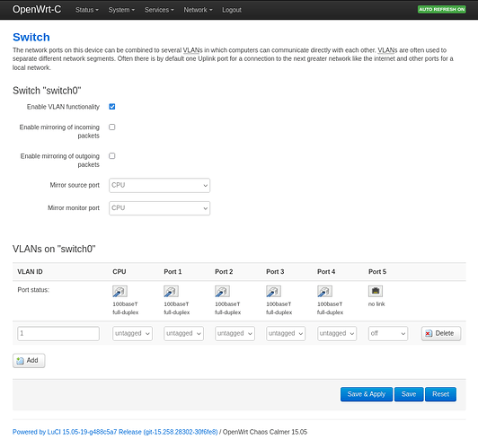Click the CPU port status icon
Image resolution: width=478 pixels, height=448 pixels.
[x=119, y=291]
